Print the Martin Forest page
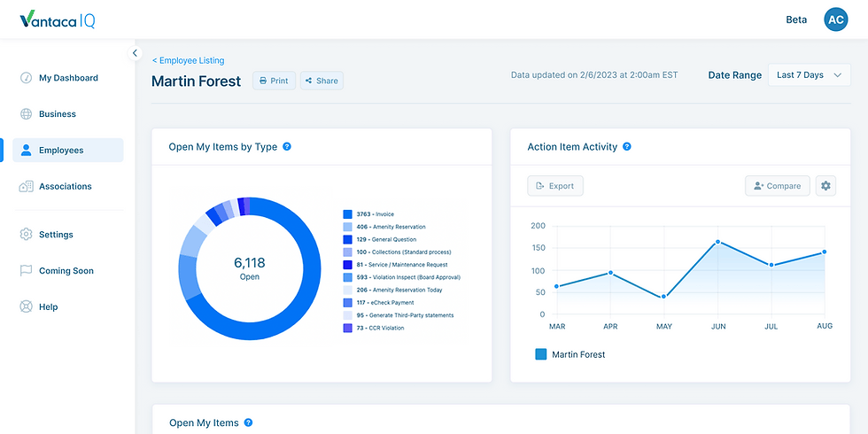Image resolution: width=868 pixels, height=434 pixels. coord(274,81)
